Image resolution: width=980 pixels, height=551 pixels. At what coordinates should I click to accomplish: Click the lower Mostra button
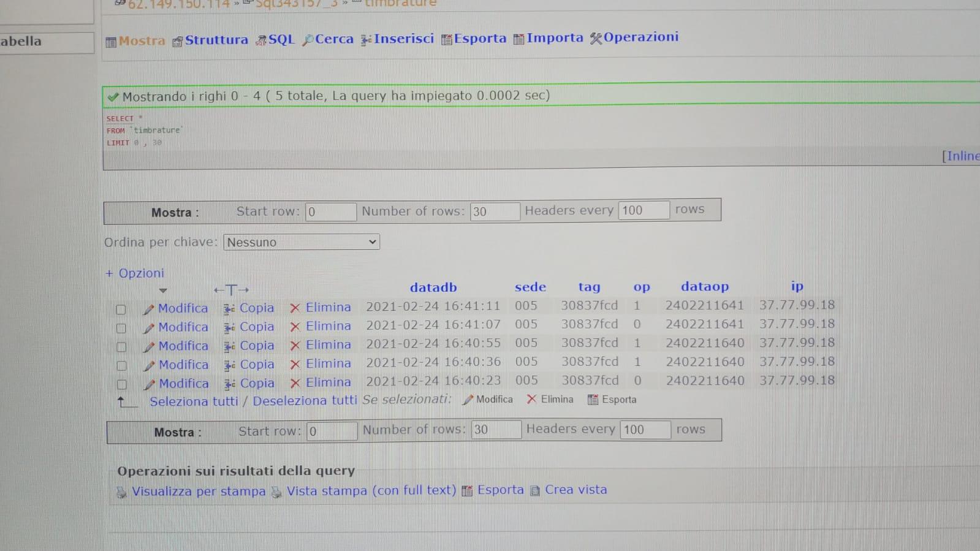pyautogui.click(x=177, y=433)
